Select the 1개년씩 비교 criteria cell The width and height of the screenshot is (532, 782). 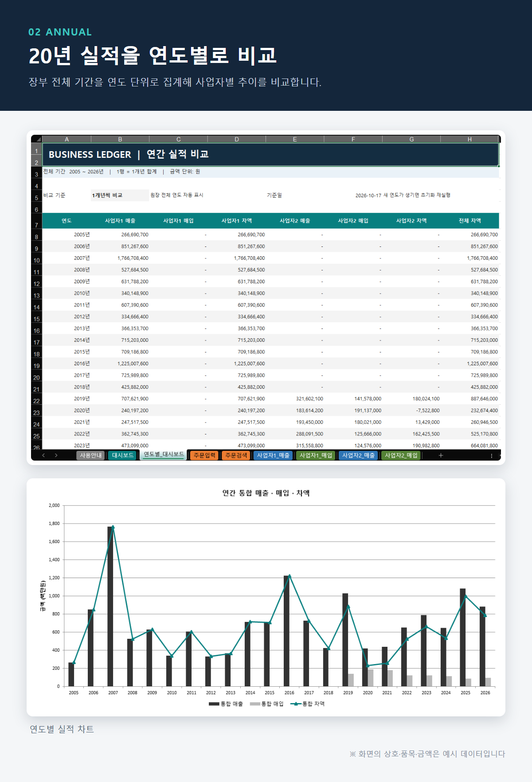[x=120, y=195]
